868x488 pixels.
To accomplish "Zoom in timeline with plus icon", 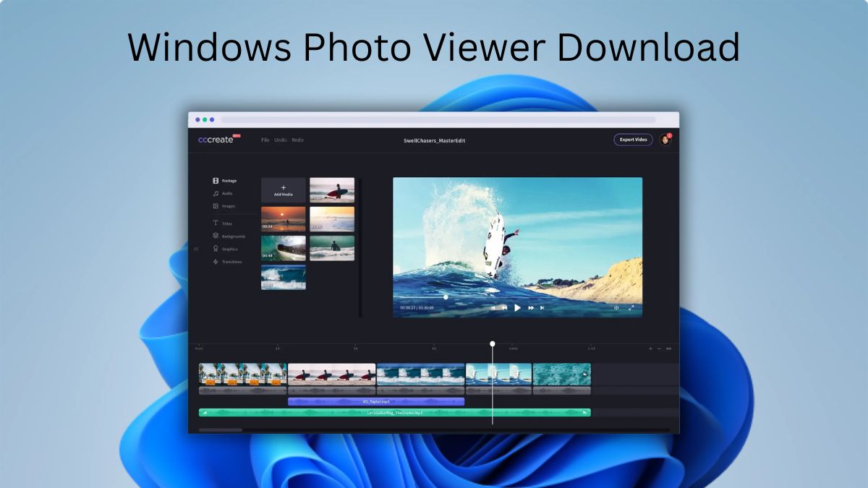I will pyautogui.click(x=650, y=348).
